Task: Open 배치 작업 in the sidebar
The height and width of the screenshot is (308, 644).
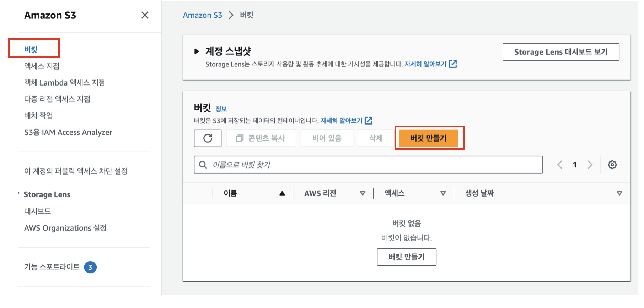Action: point(38,116)
